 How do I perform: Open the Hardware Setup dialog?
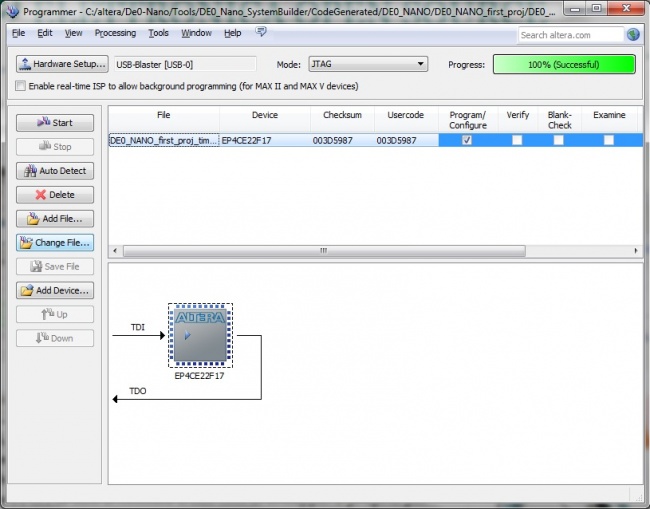[x=62, y=64]
